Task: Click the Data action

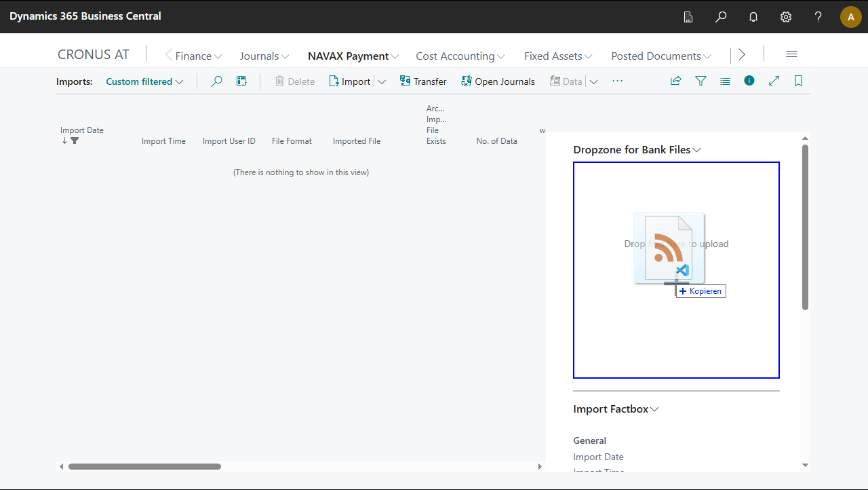Action: point(566,81)
